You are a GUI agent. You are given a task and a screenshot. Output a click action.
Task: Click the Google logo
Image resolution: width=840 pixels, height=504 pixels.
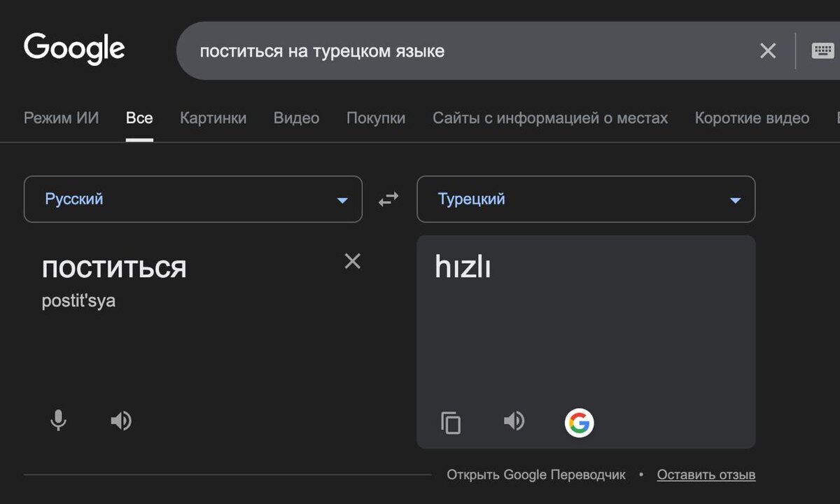coord(74,49)
